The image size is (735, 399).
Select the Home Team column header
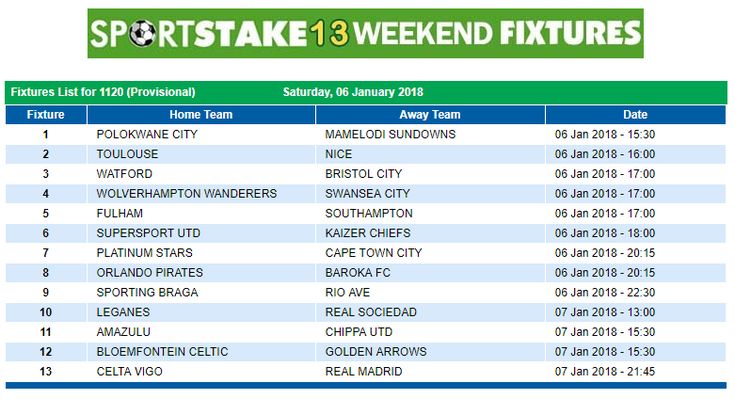[201, 114]
